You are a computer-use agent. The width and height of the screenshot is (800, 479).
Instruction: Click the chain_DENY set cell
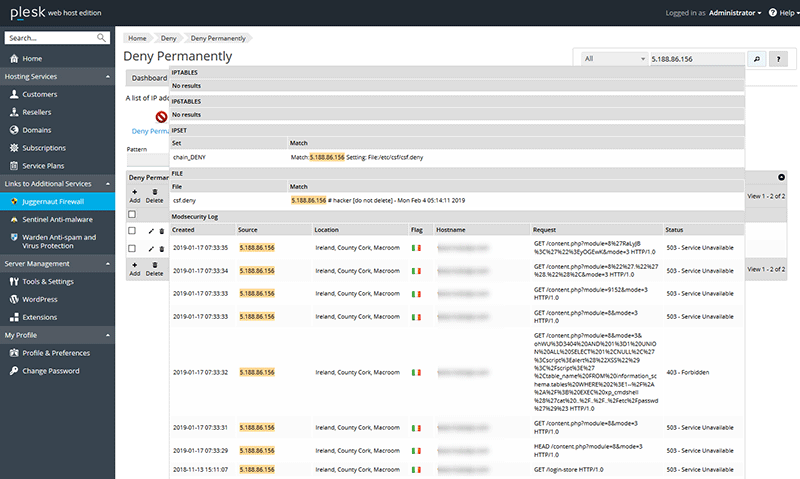(x=189, y=157)
